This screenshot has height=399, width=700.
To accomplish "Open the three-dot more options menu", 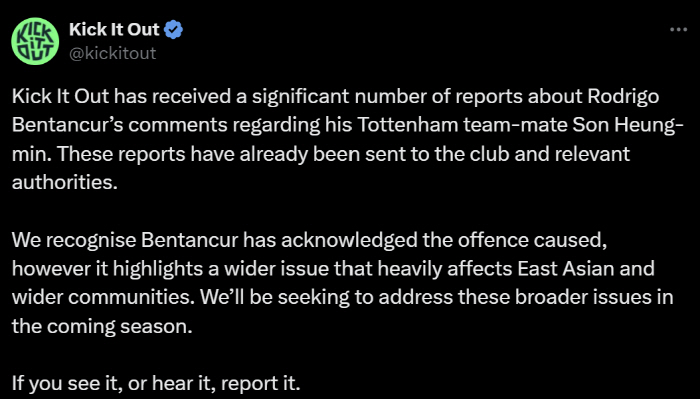I will pos(679,29).
